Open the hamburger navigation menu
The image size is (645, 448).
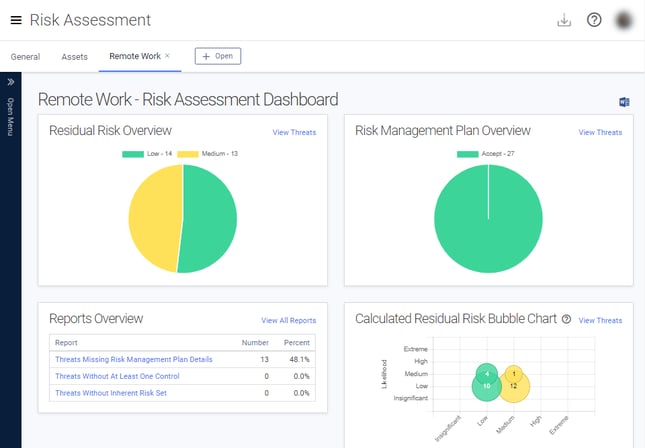pyautogui.click(x=16, y=20)
